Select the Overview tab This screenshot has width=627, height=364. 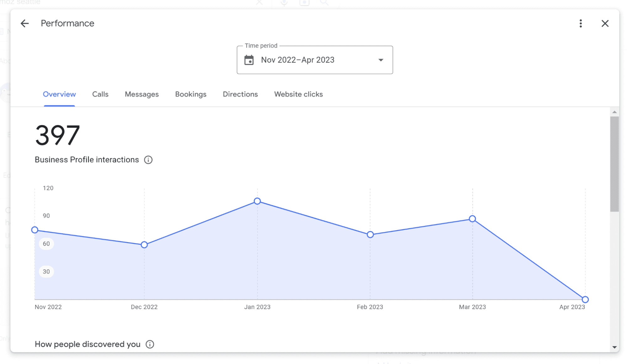point(59,94)
